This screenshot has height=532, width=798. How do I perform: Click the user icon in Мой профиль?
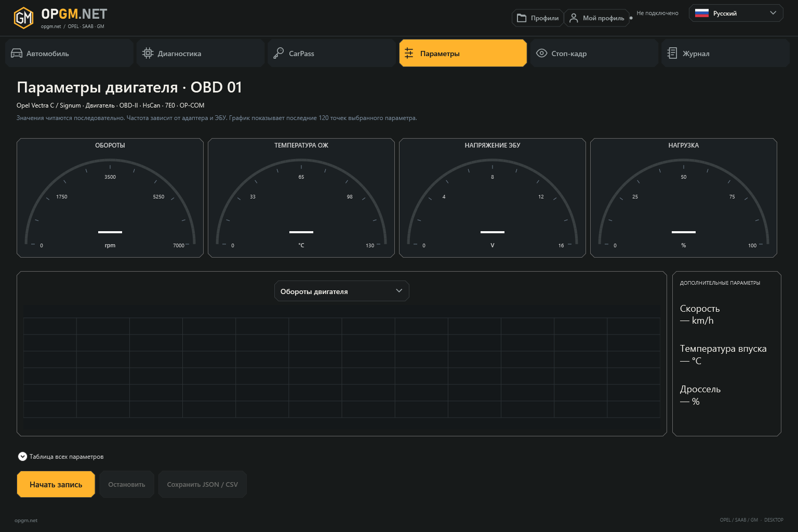pos(574,18)
